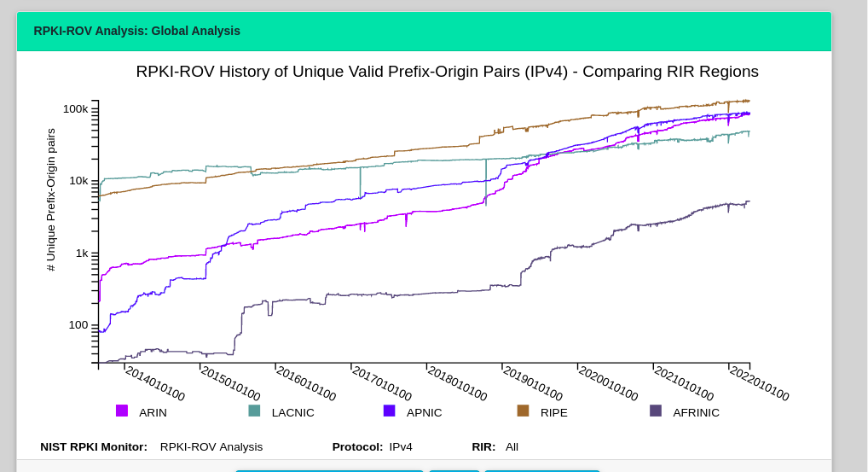
Task: Click the RPKI-ROV Analysis: Global Analysis header
Action: 137,31
